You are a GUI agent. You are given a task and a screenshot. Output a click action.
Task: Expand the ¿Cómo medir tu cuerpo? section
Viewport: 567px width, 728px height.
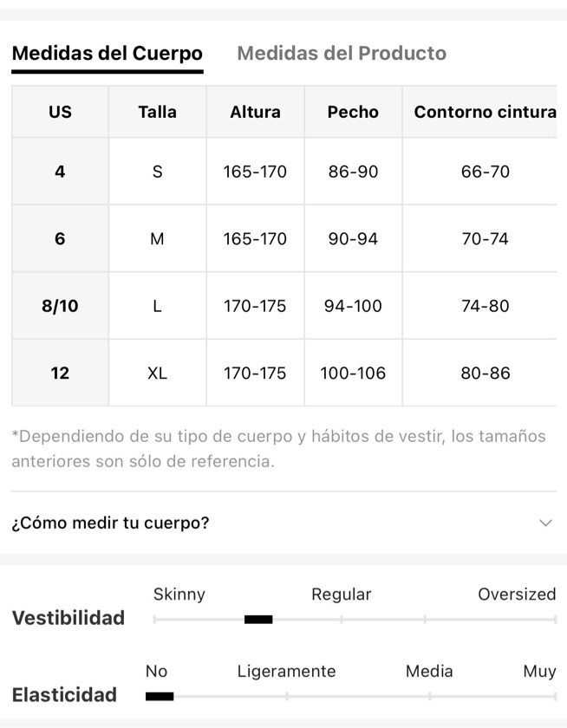(x=283, y=523)
